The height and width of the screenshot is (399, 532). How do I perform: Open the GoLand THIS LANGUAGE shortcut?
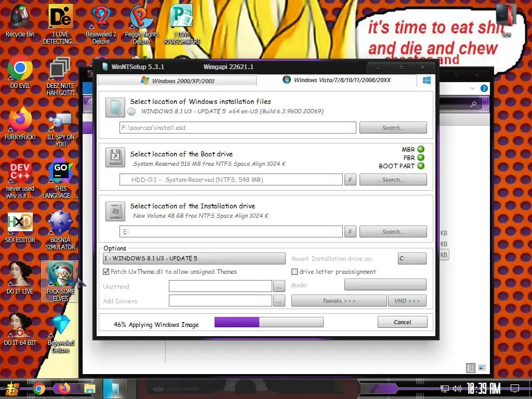(x=60, y=179)
